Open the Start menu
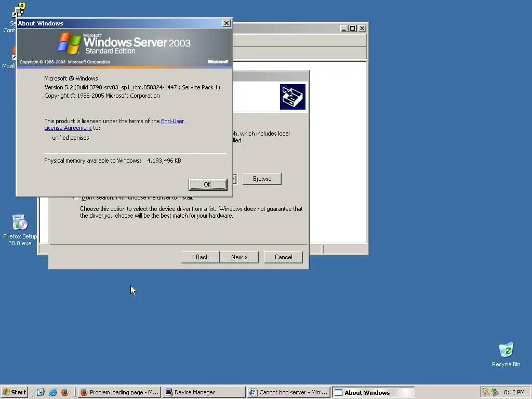 pyautogui.click(x=14, y=392)
